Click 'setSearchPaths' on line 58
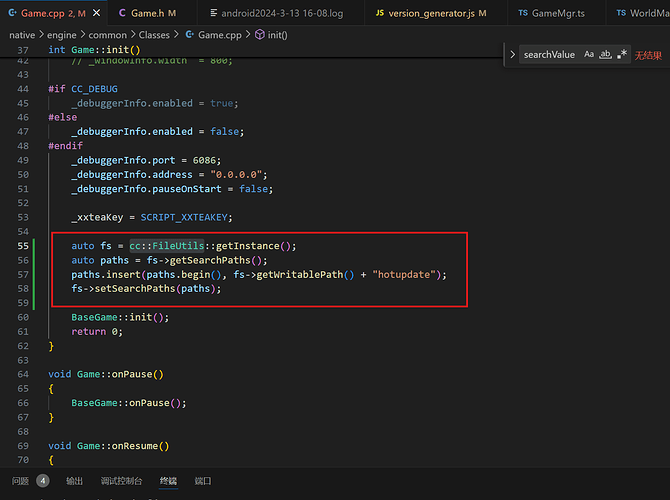Viewport: 670px width, 500px height. coord(135,289)
